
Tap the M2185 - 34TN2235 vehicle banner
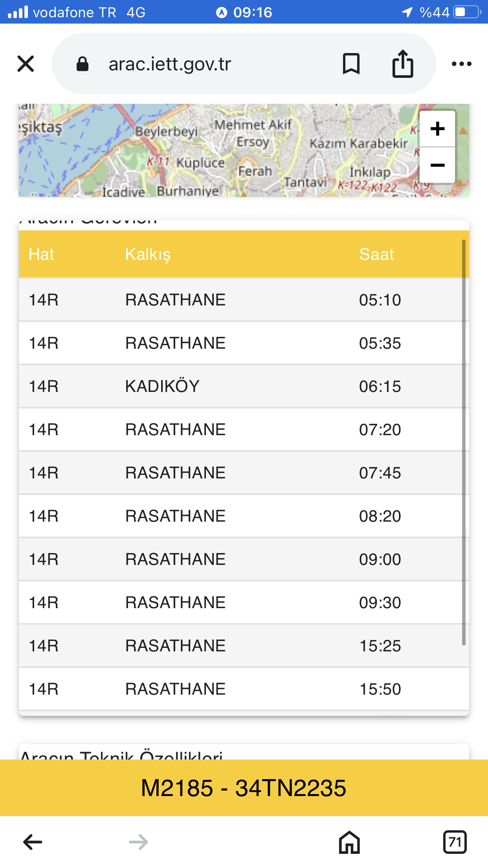[244, 788]
